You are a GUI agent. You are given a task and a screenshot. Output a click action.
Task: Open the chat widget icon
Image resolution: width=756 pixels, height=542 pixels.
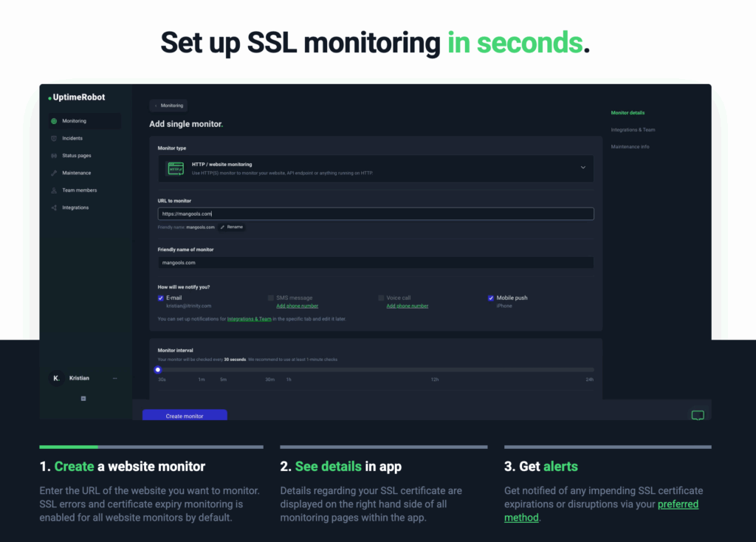(x=698, y=415)
